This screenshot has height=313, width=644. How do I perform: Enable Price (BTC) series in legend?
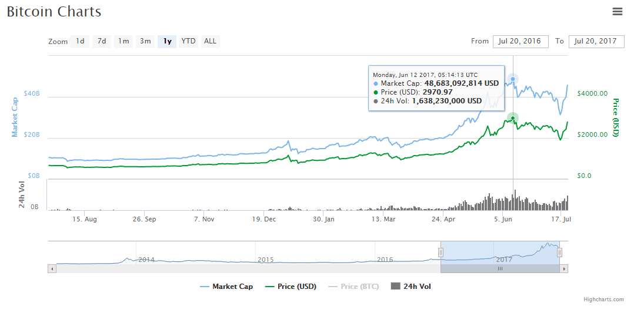point(353,287)
